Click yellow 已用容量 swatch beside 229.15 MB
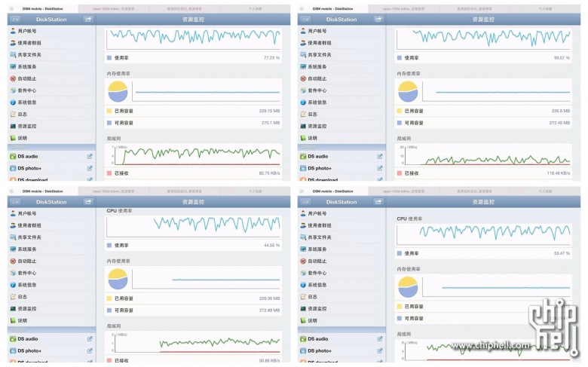The height and width of the screenshot is (367, 588). click(109, 110)
